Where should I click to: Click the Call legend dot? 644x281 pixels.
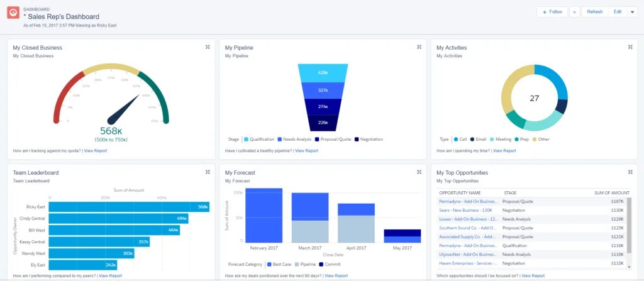coord(456,140)
